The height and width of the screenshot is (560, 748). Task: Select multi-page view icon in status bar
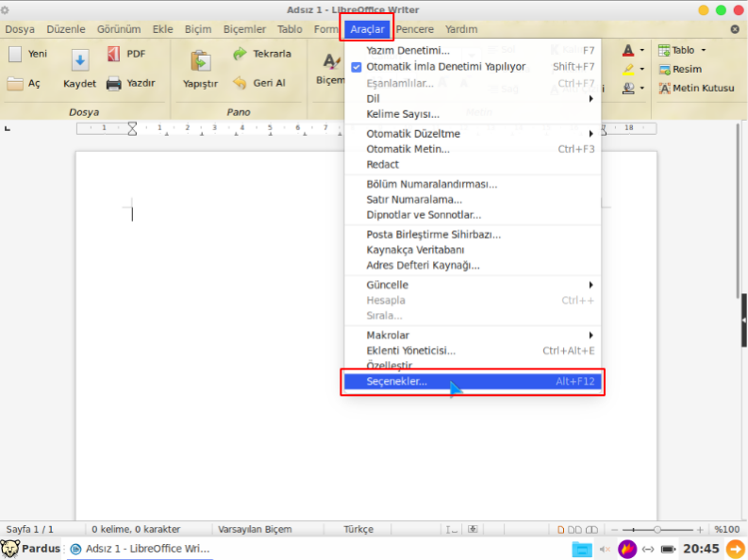pos(574,530)
